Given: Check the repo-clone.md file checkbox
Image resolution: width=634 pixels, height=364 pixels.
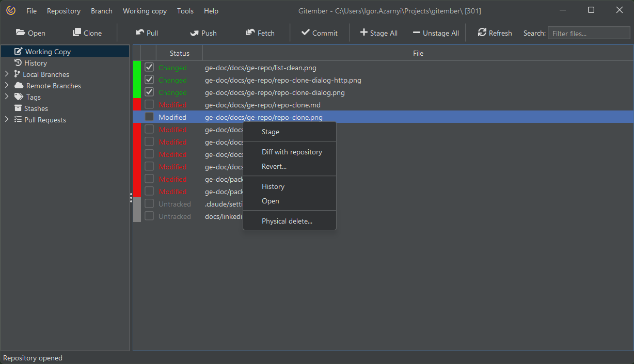Looking at the screenshot, I should click(x=149, y=105).
